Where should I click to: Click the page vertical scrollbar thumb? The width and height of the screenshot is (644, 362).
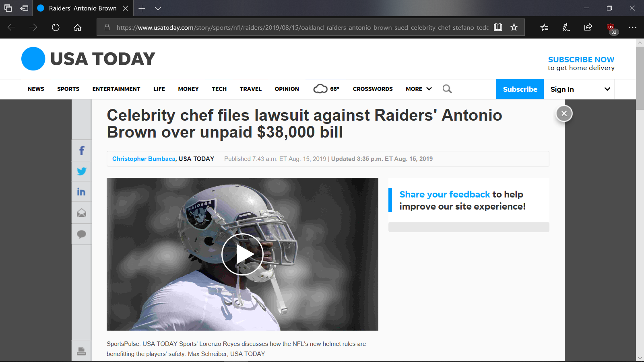(x=640, y=78)
